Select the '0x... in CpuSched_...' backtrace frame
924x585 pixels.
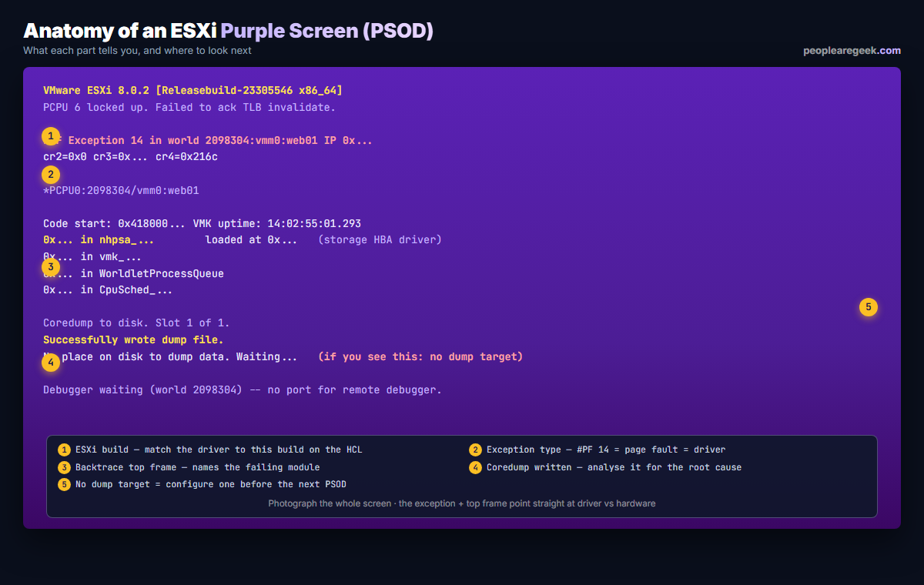(108, 290)
